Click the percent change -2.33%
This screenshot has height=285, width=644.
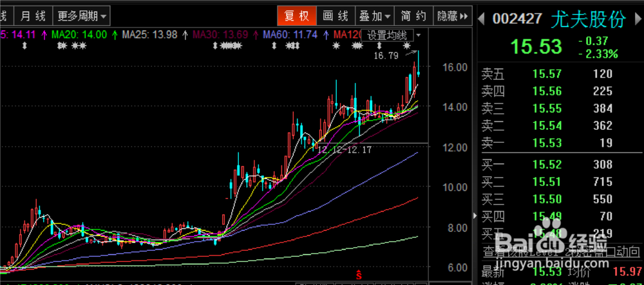[598, 54]
